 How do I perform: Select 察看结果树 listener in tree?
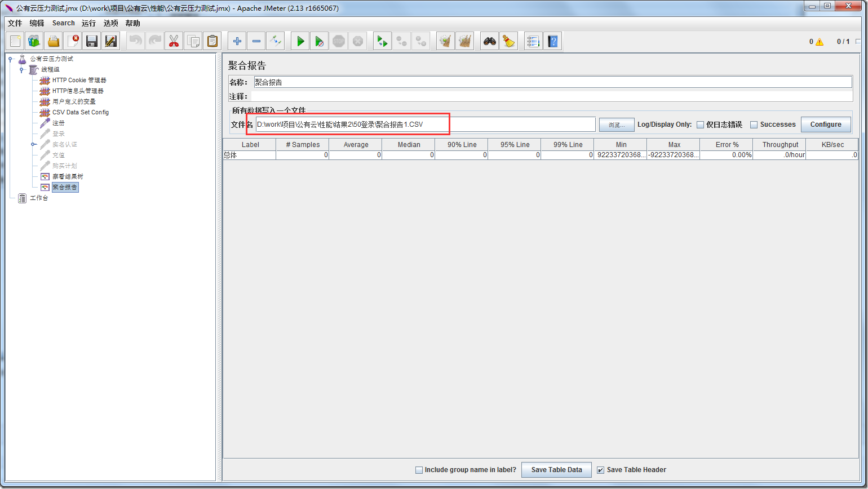[68, 176]
